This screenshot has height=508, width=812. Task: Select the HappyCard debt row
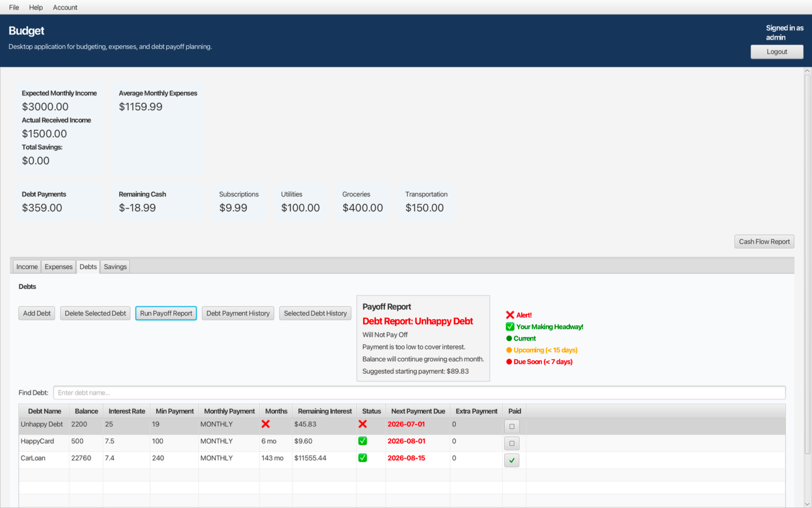tap(402, 443)
